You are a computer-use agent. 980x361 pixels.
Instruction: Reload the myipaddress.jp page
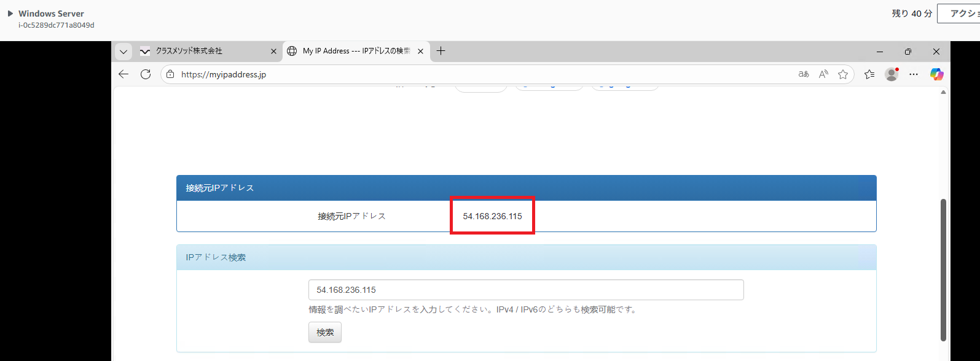tap(146, 74)
